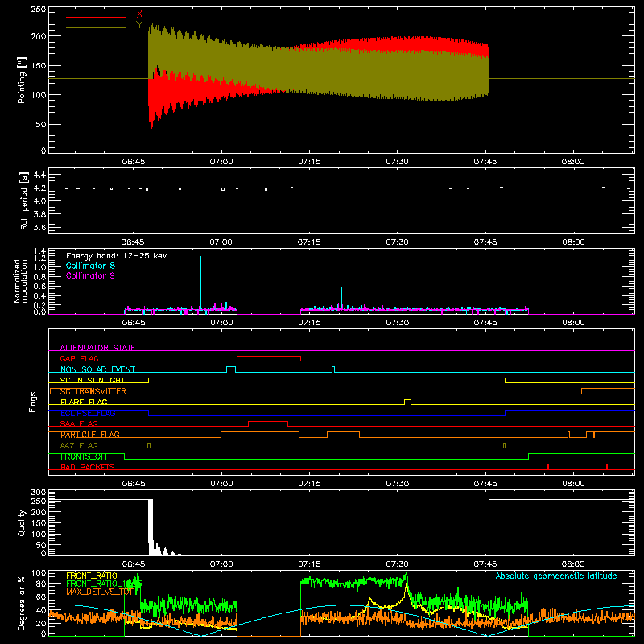Select the NON_SOLAR_EVENT flag label
Image resolution: width=644 pixels, height=644 pixels.
click(x=97, y=369)
